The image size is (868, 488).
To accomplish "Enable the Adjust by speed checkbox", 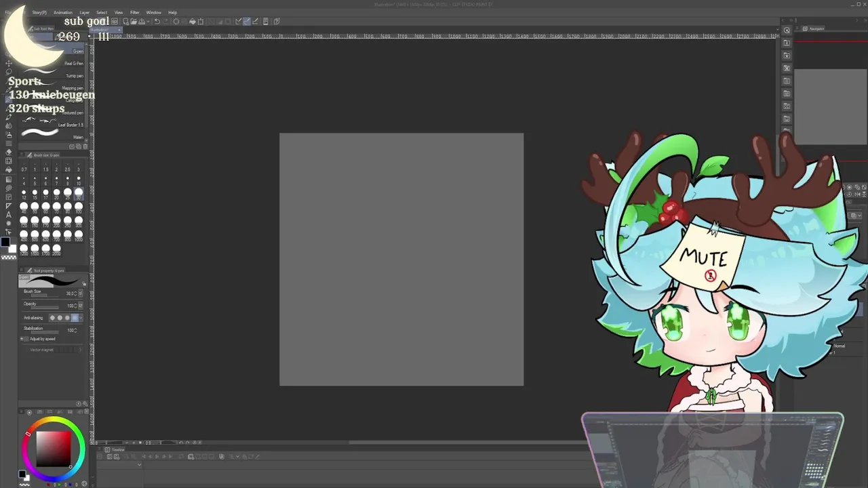I will 28,339.
